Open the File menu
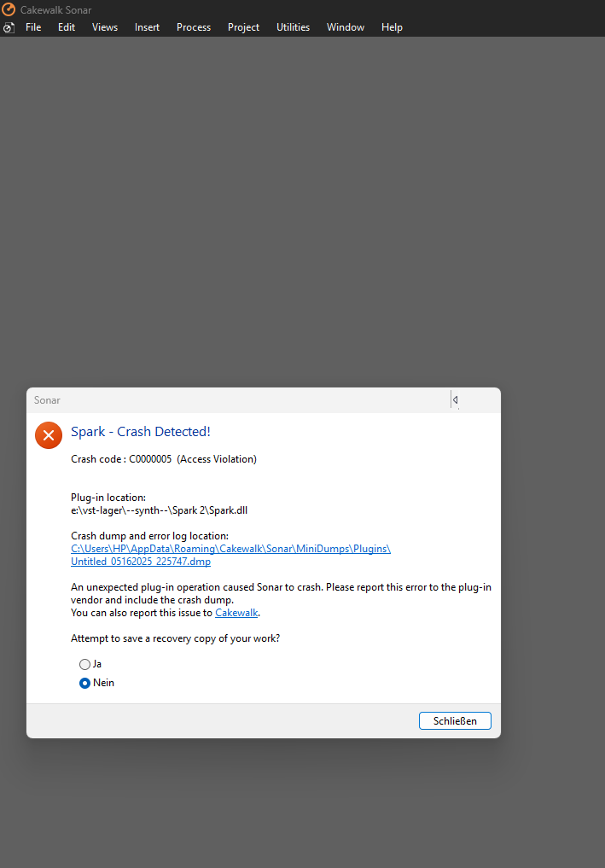 pos(33,27)
